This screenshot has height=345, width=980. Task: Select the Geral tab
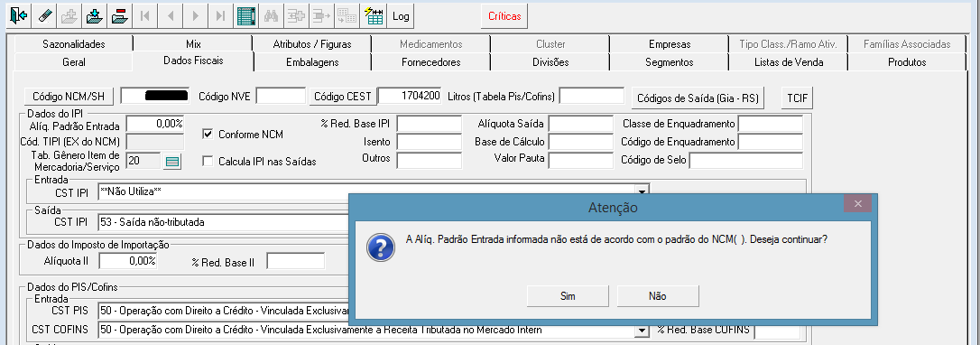(x=74, y=62)
